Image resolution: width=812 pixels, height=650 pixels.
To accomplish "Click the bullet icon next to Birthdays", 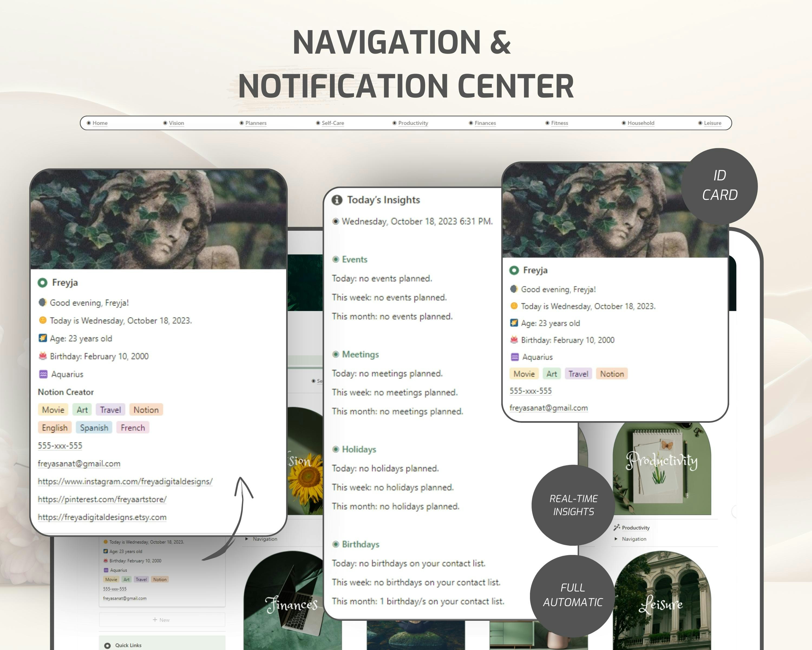I will coord(336,544).
